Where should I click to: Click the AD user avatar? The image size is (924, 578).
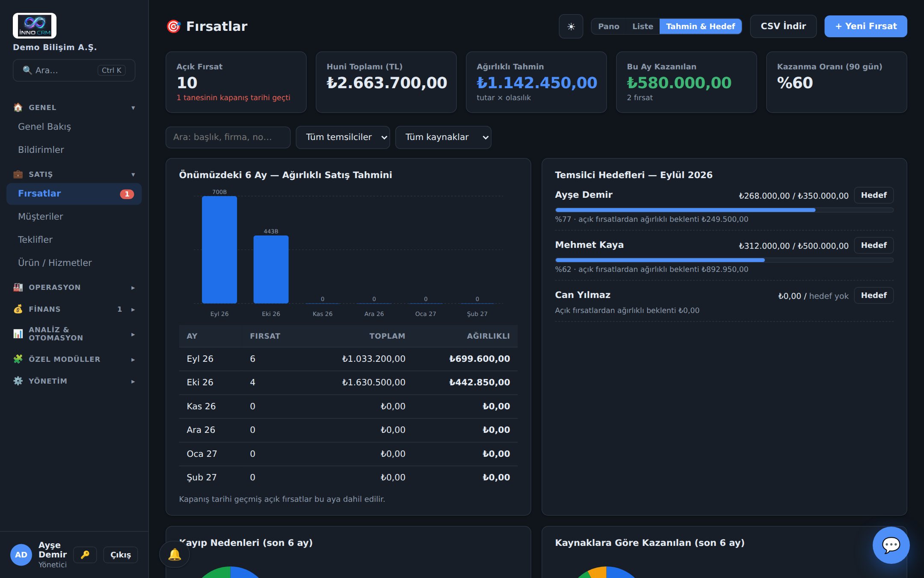(x=21, y=555)
